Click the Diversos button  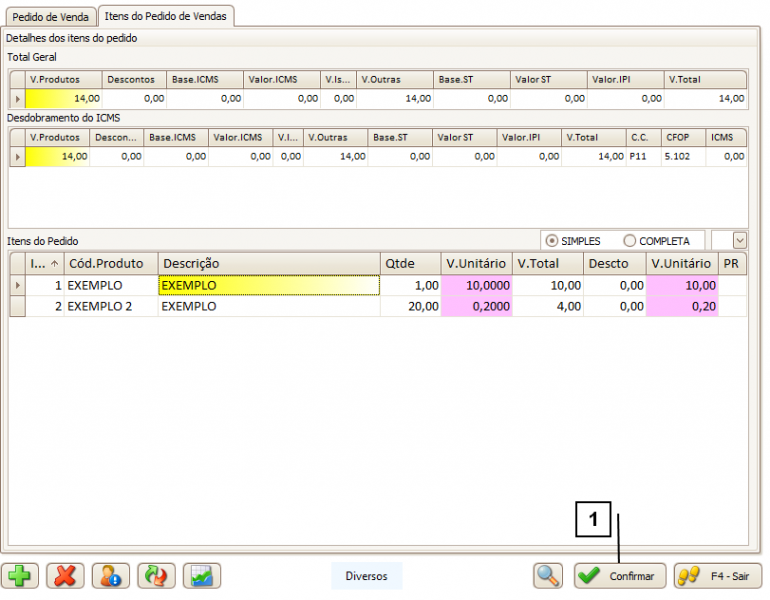(x=366, y=576)
